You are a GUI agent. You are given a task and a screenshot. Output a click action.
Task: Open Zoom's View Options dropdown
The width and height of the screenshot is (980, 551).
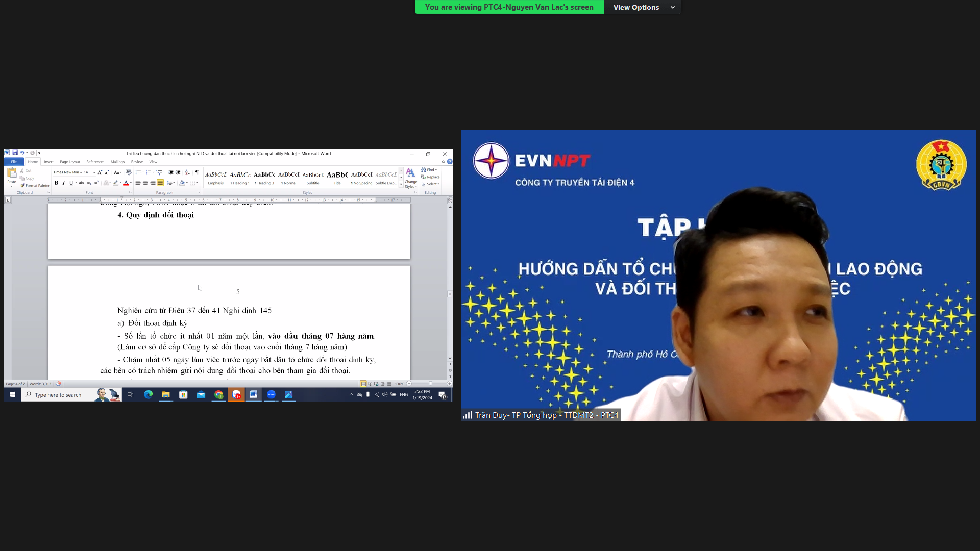(x=643, y=7)
